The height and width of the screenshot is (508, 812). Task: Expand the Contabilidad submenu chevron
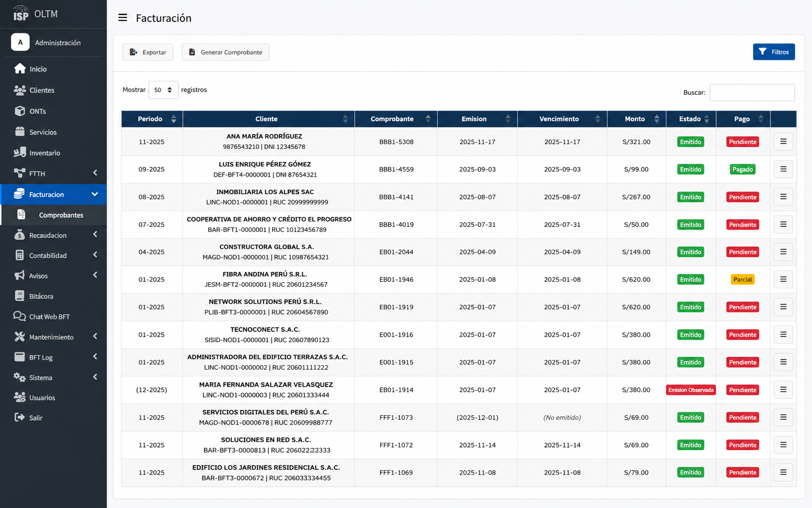point(95,255)
